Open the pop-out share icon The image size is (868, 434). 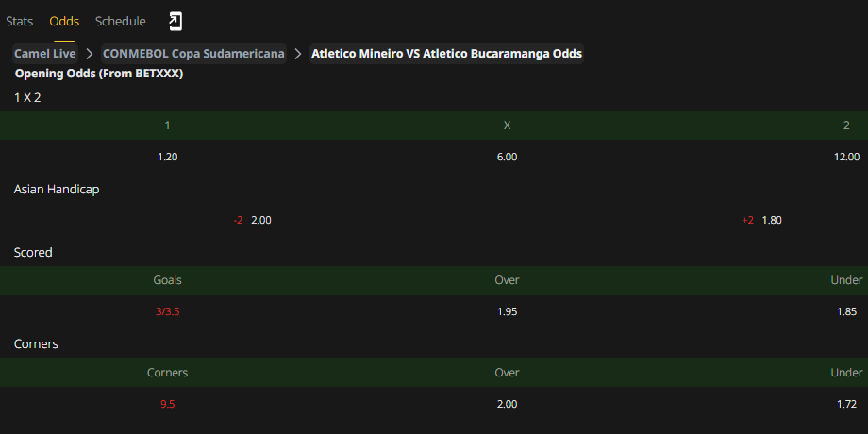pyautogui.click(x=175, y=22)
